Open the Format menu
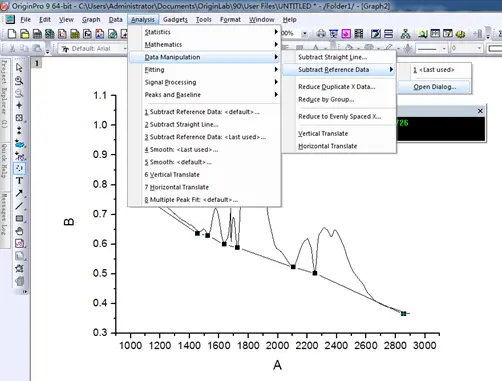The height and width of the screenshot is (381, 502). click(230, 20)
